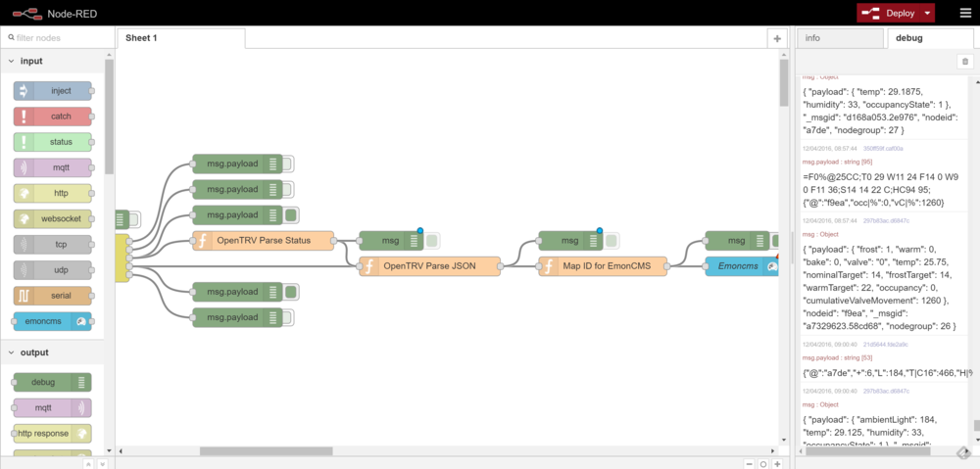Select the OpenTRV Parse JSON function node
Viewport: 980px width, 469px height.
point(430,266)
